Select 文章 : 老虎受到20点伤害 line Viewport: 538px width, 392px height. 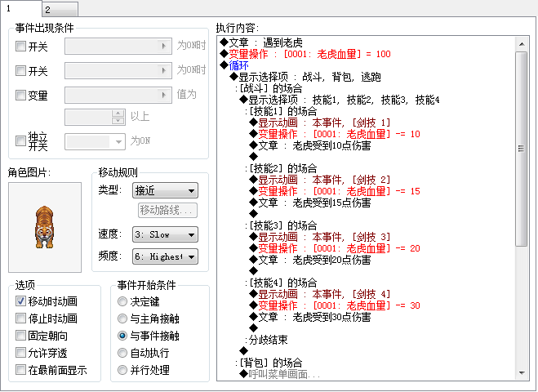(310, 260)
